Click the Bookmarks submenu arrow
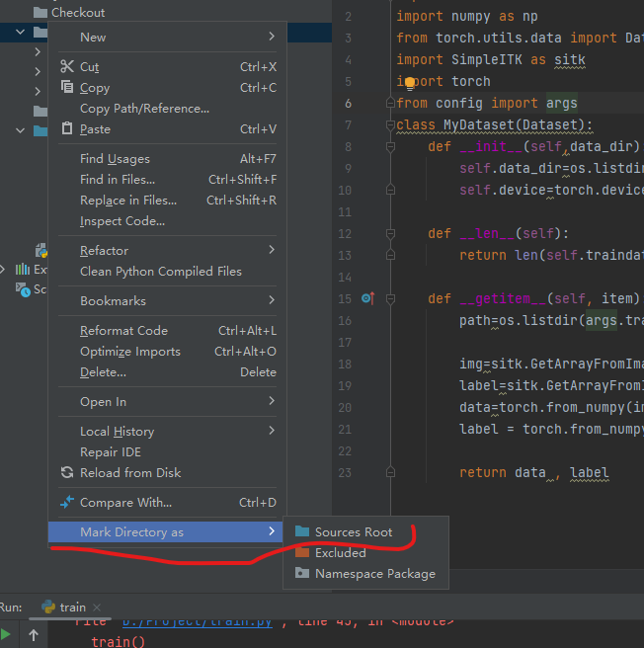644x648 pixels. coord(272,300)
